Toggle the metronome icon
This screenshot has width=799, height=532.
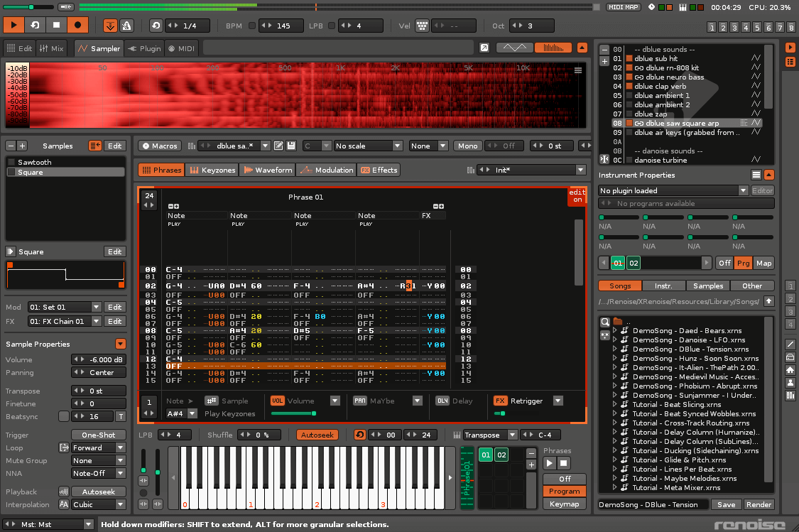[x=126, y=26]
